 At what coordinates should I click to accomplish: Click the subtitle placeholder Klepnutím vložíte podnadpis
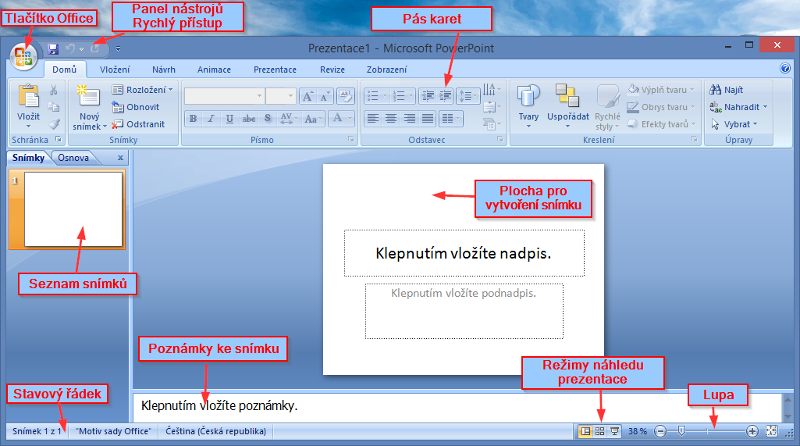pos(464,311)
